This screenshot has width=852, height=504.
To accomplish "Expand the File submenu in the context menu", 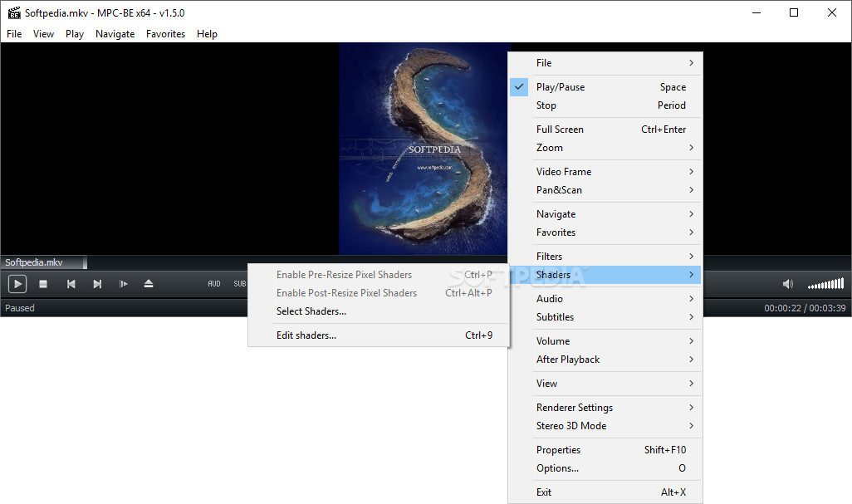I will click(x=605, y=63).
